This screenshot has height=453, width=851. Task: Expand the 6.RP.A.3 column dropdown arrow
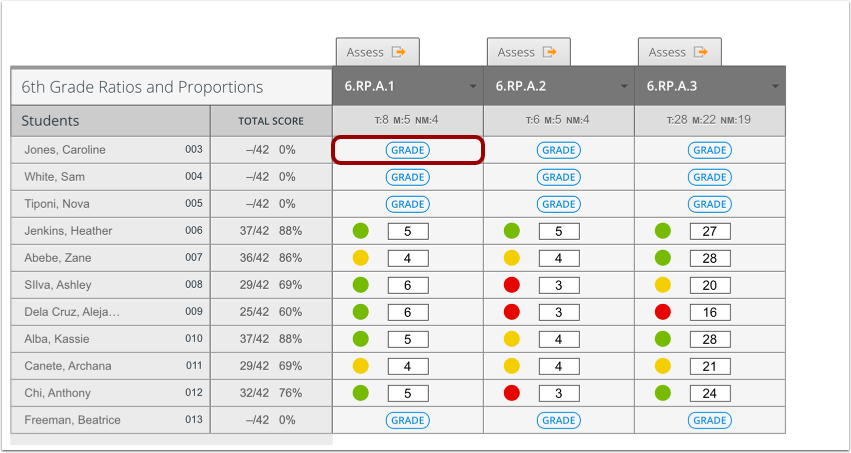tap(775, 87)
